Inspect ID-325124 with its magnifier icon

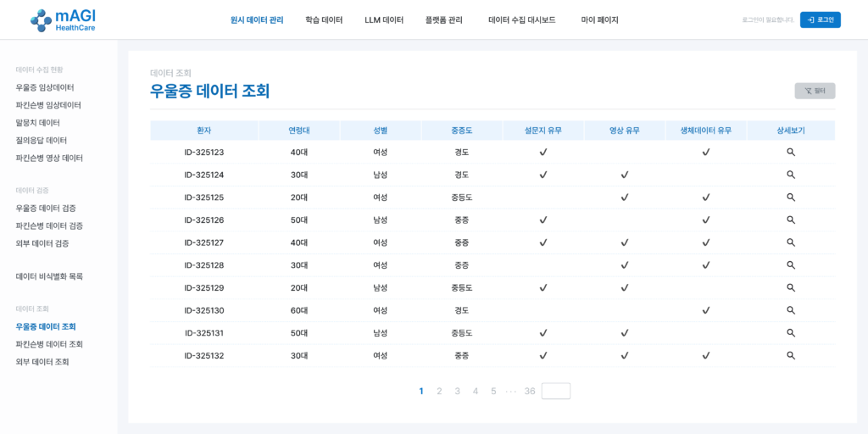(x=790, y=175)
